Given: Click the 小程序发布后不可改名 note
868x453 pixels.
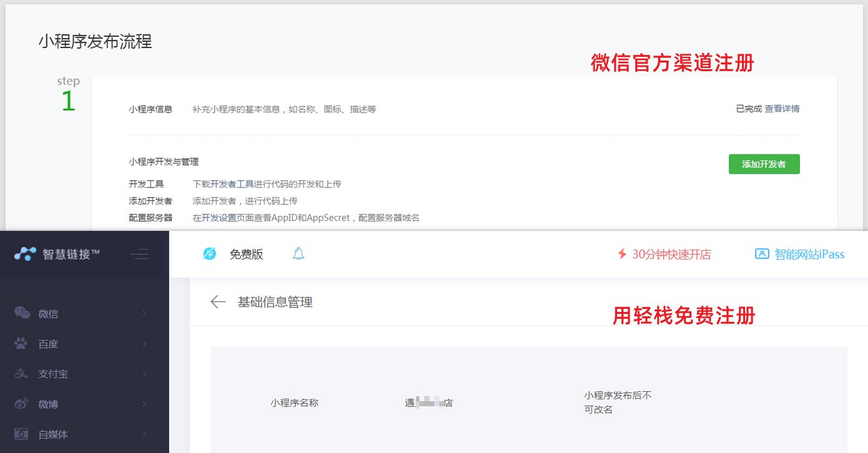Looking at the screenshot, I should (x=618, y=402).
